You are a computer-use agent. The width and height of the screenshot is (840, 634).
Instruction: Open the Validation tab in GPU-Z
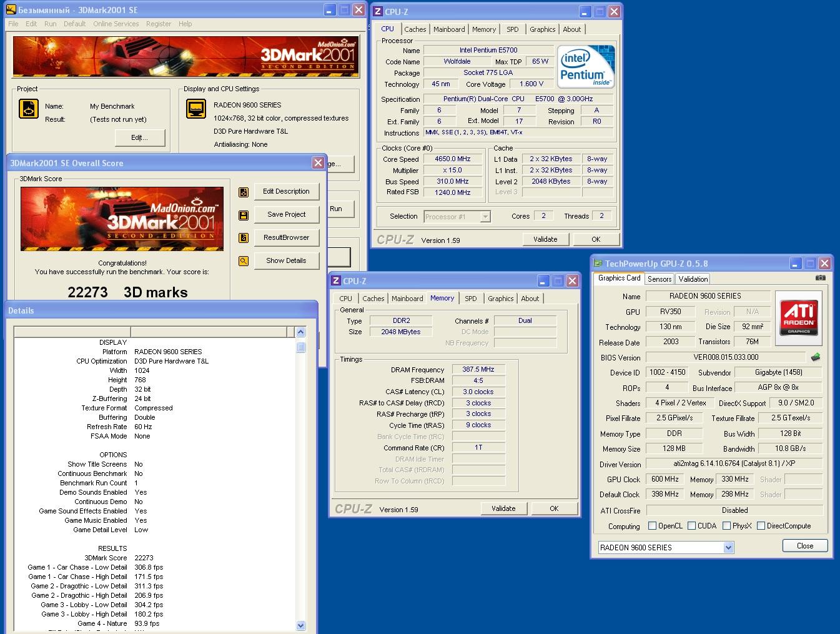coord(693,279)
